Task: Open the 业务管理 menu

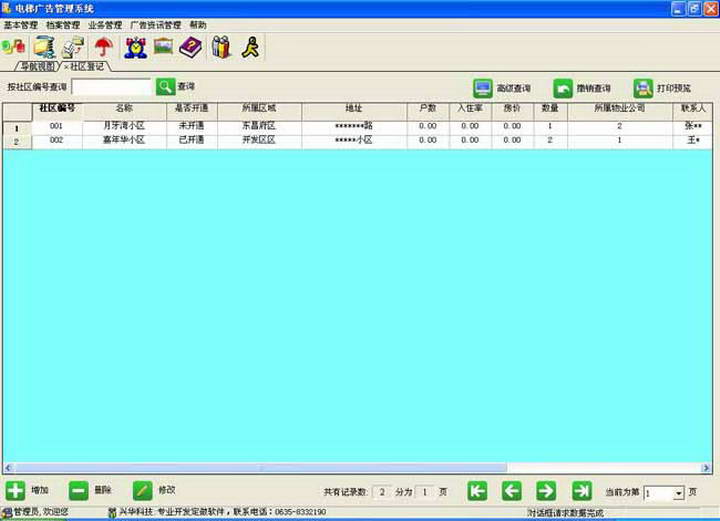Action: (105, 25)
